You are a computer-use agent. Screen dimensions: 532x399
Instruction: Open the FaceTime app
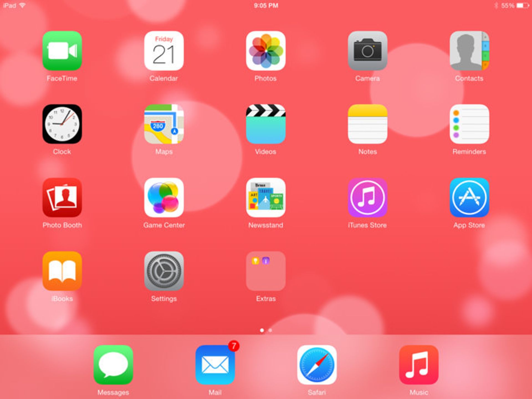tap(62, 51)
